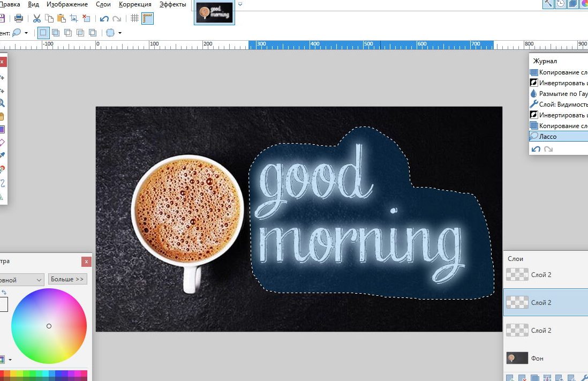This screenshot has width=588, height=381.
Task: Toggle the rulers display button
Action: 147,18
